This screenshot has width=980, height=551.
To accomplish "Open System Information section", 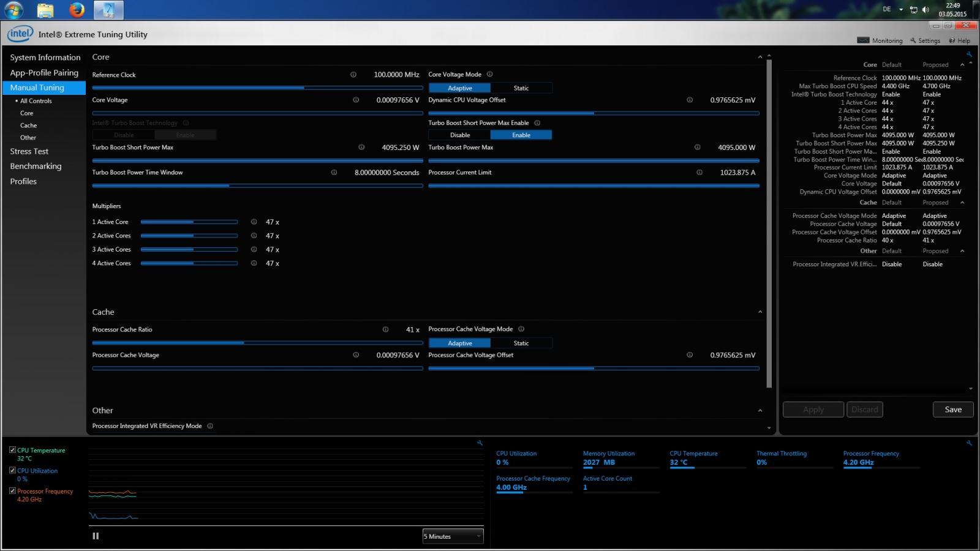I will (x=45, y=58).
